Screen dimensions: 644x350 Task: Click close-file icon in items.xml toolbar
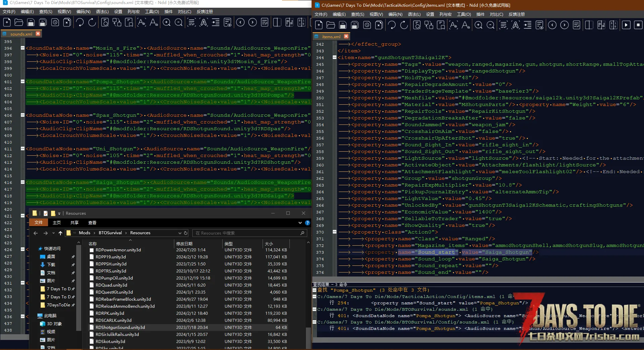[x=379, y=25]
